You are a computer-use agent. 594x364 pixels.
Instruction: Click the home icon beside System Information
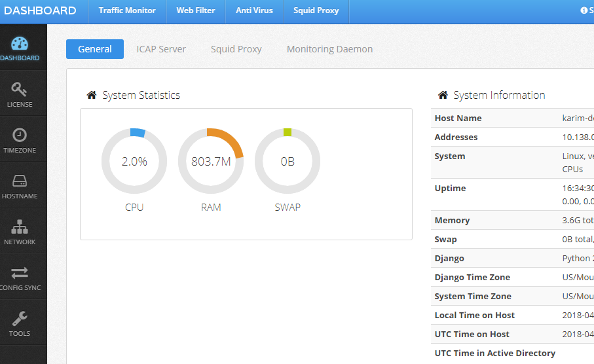point(443,95)
